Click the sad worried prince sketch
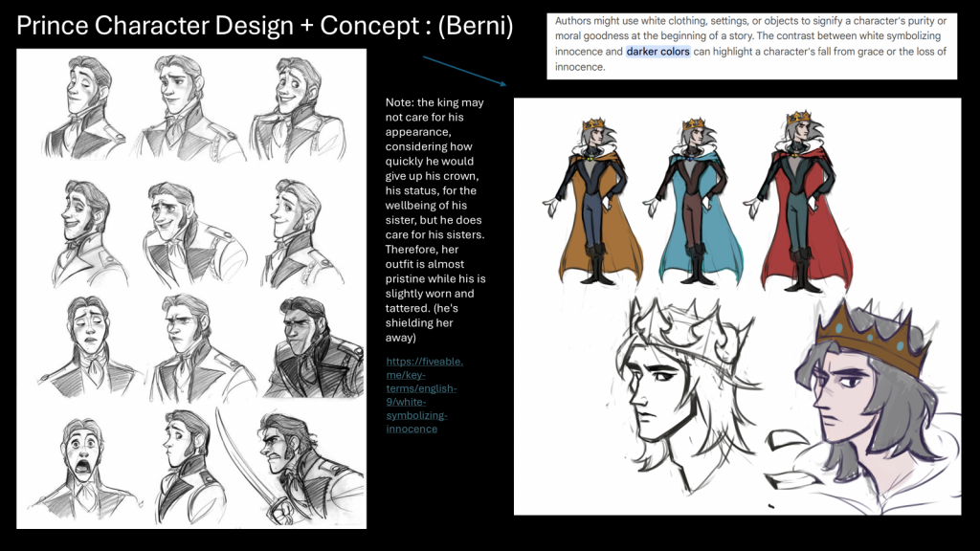 [x=84, y=346]
